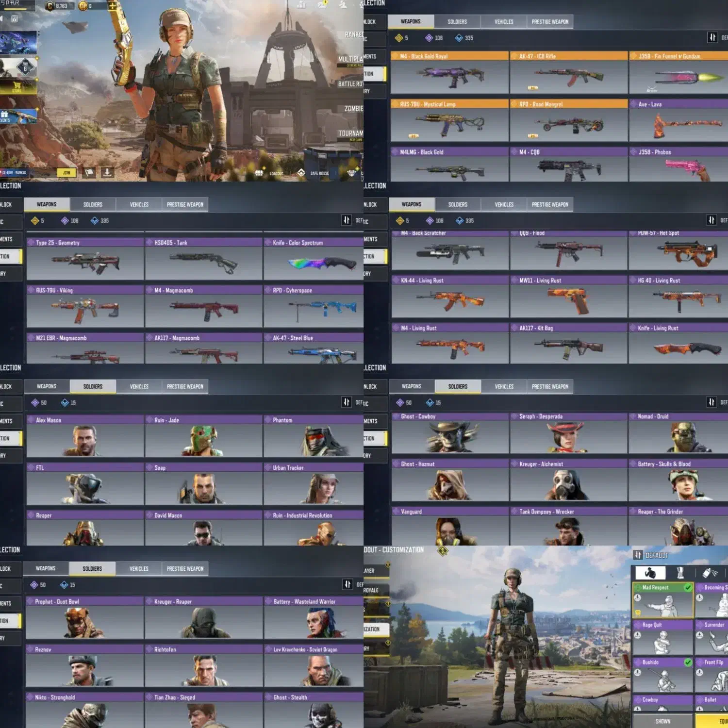
Task: Select ZOMBIE mode in the lobby
Action: (x=354, y=109)
